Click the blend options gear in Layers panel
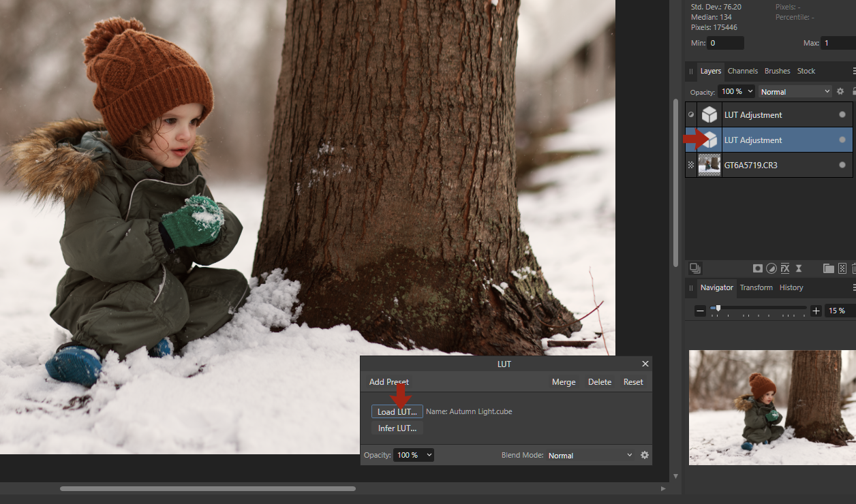Viewport: 856px width, 504px height. (x=840, y=91)
